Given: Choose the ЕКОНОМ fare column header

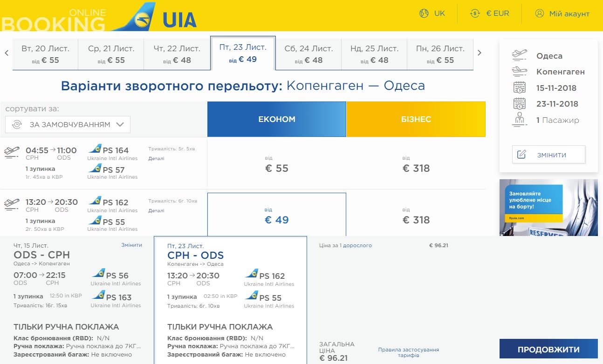Looking at the screenshot, I should 277,119.
